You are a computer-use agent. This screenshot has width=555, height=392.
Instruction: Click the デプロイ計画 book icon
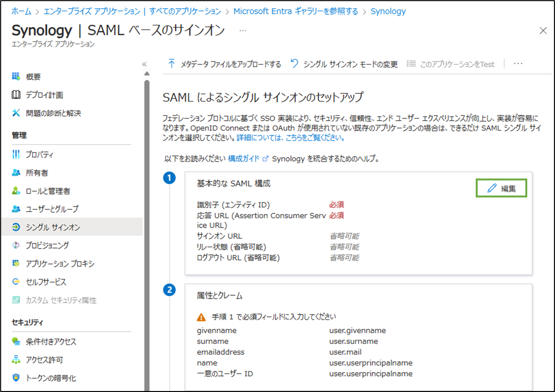tap(16, 94)
